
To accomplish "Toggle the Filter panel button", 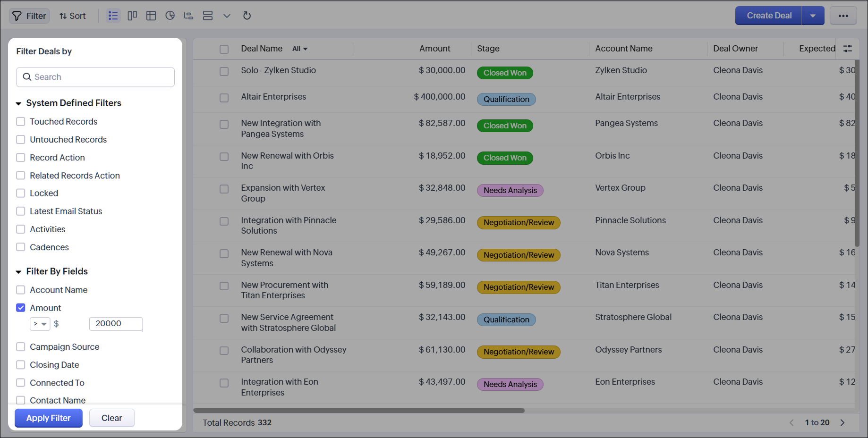I will point(29,16).
